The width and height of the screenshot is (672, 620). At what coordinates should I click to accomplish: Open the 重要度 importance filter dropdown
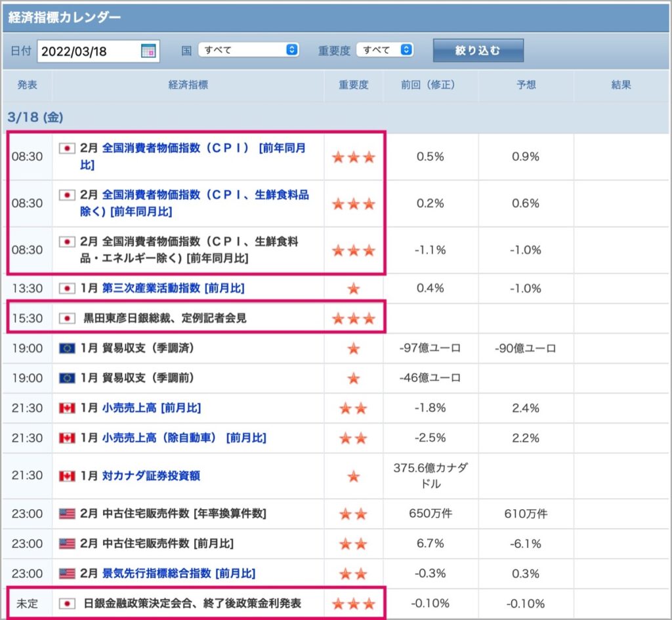[x=385, y=50]
